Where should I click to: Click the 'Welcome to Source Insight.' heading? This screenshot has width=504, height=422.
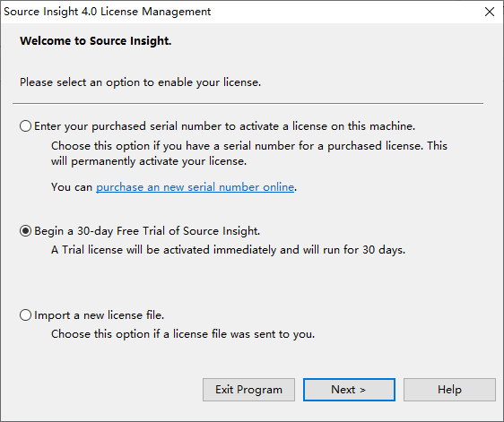coord(95,41)
